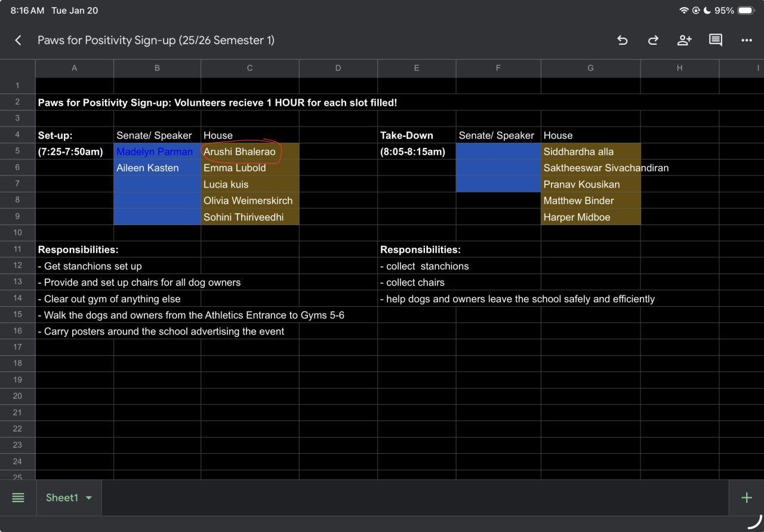Redo the last undone action
Image resolution: width=764 pixels, height=532 pixels.
coord(653,40)
